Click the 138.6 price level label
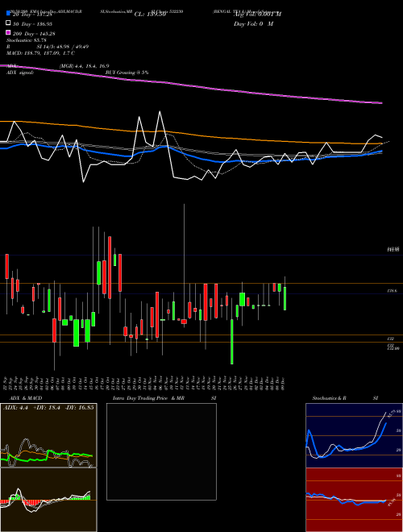Screen dimensions: 403x532 (391, 291)
